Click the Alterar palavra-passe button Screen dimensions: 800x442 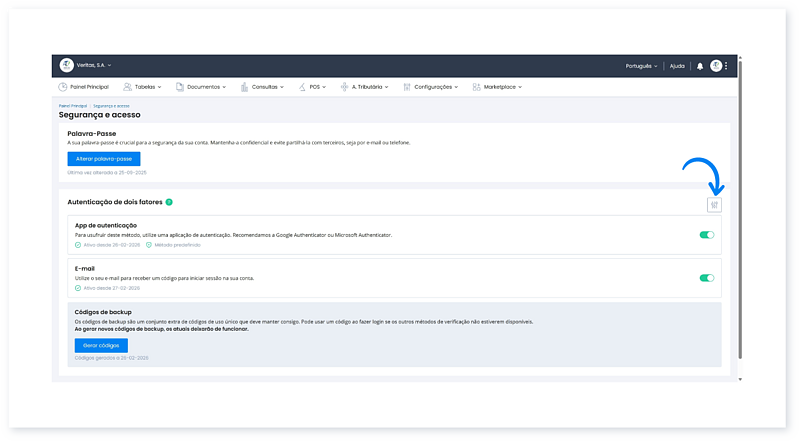click(x=104, y=159)
